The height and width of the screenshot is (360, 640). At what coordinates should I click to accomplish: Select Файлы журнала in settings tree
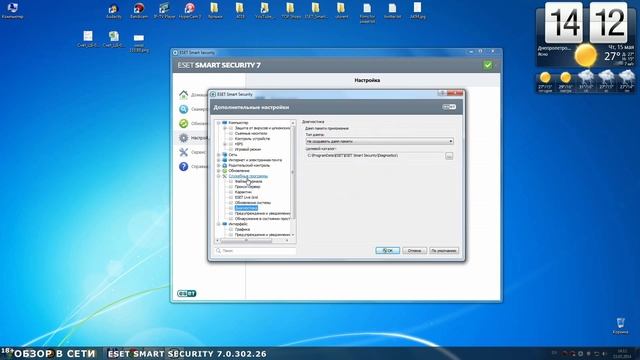point(248,181)
